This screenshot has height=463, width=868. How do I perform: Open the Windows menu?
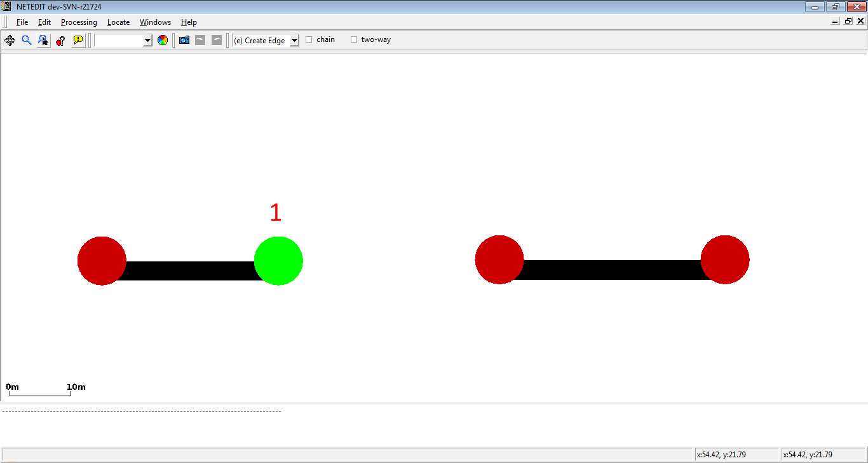[x=155, y=22]
